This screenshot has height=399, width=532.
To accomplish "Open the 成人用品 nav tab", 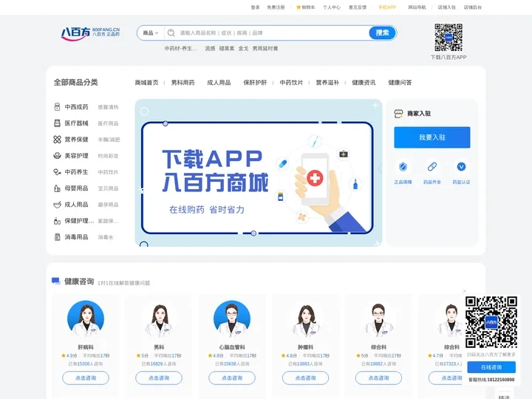I will coord(219,83).
